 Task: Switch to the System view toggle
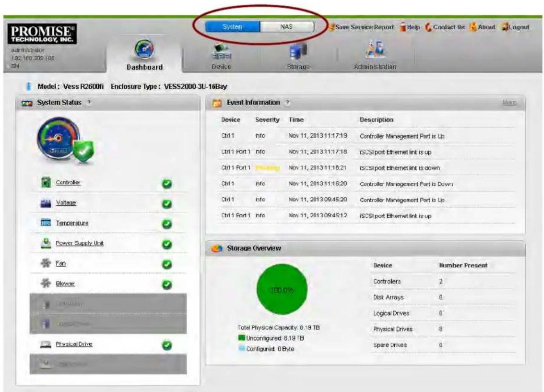tap(232, 27)
